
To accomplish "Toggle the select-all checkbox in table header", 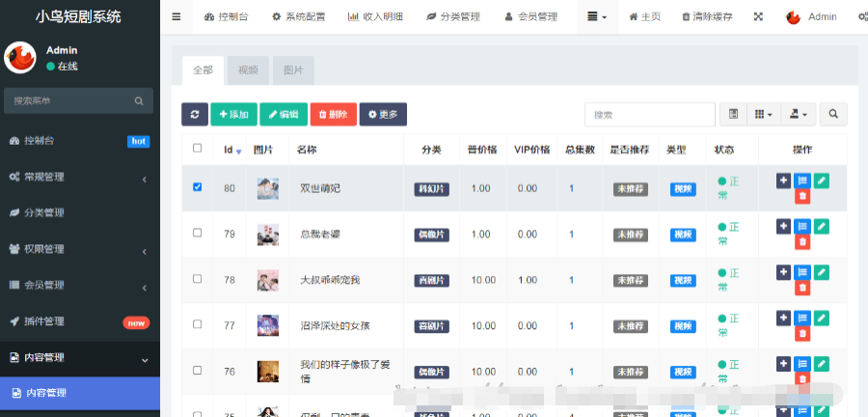I will tap(198, 149).
